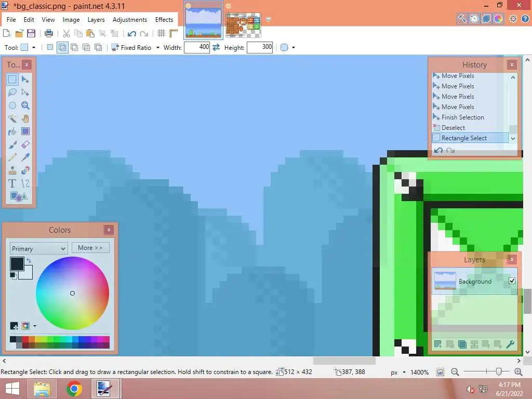Select the Zoom tool in Tools panel
This screenshot has height=399, width=532.
coord(25,105)
